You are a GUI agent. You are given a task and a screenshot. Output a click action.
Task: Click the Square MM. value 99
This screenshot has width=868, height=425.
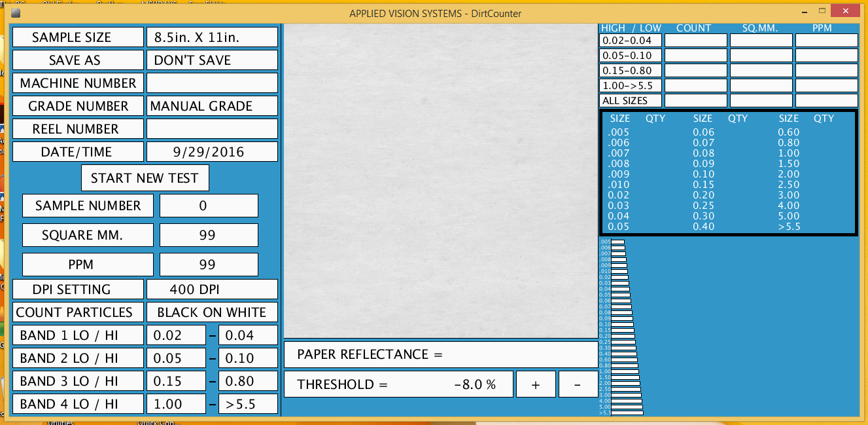click(209, 235)
